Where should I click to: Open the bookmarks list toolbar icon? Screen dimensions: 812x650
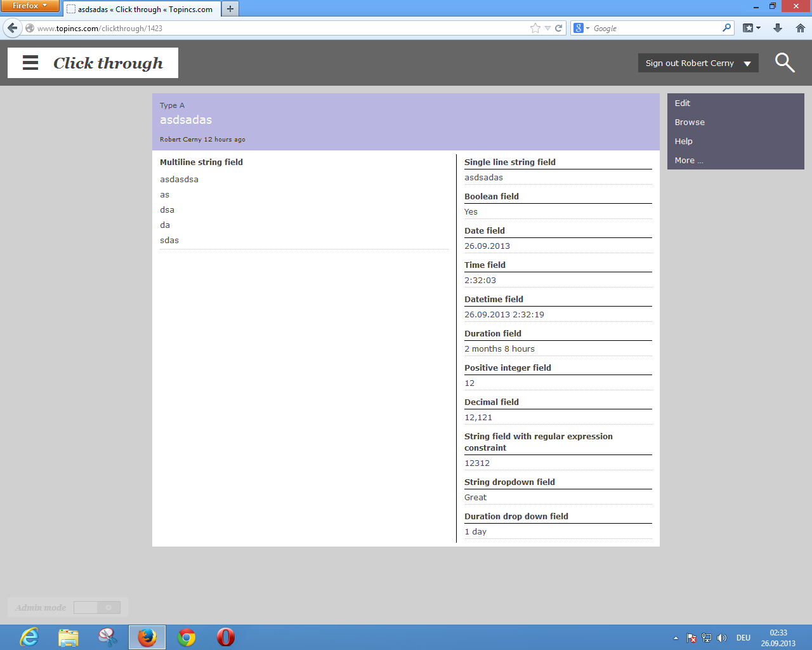tap(751, 28)
